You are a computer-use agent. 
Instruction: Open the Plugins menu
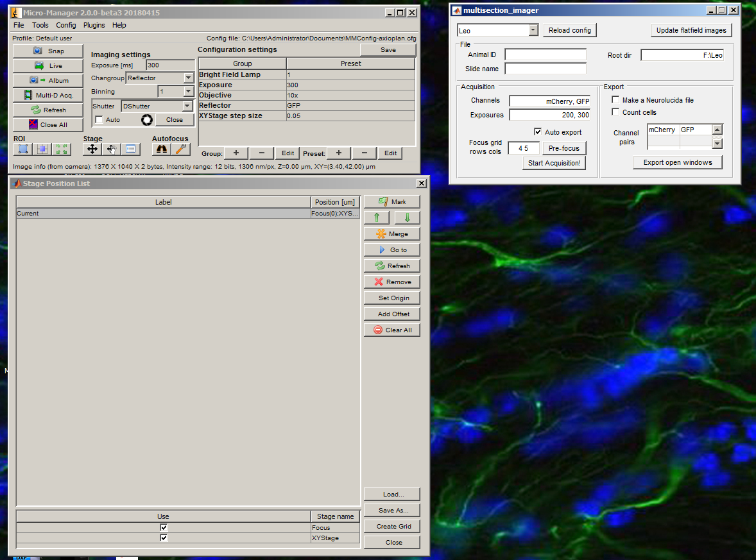pyautogui.click(x=94, y=25)
